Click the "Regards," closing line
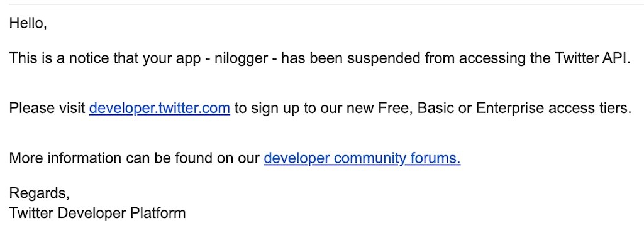The width and height of the screenshot is (644, 238). click(x=40, y=193)
